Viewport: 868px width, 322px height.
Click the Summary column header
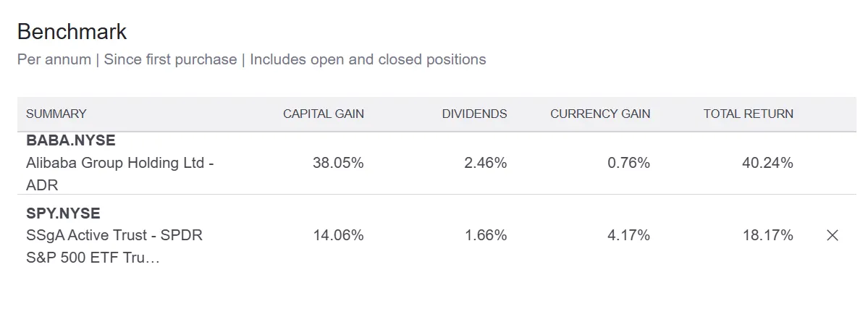tap(56, 114)
